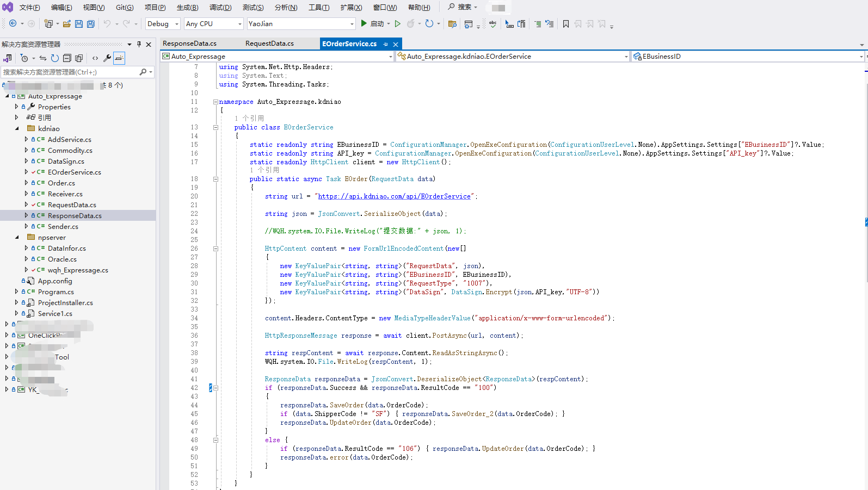Click the Redo arrow icon
Image resolution: width=868 pixels, height=490 pixels.
pos(126,24)
